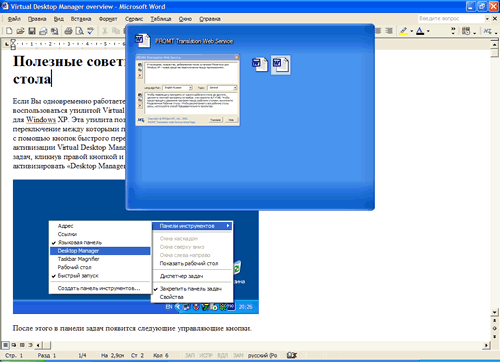This screenshot has width=500, height=362.
Task: Open a file with the folder icon
Action: click(20, 31)
